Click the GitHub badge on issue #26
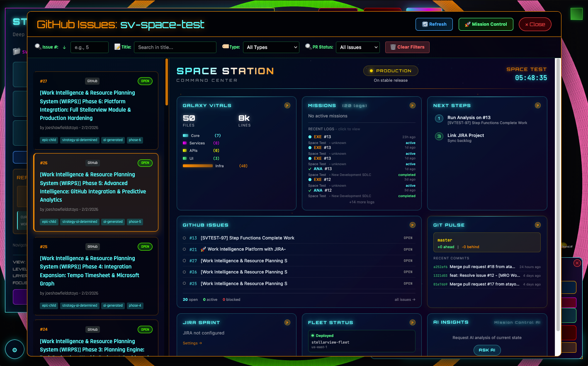Image resolution: width=588 pixels, height=366 pixels. [x=92, y=163]
